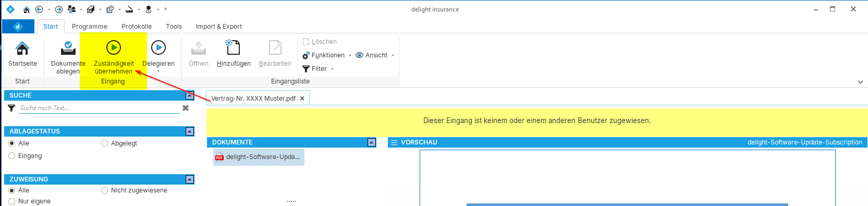The image size is (868, 206).
Task: Collapse the DOKUMENTE panel
Action: (x=372, y=142)
